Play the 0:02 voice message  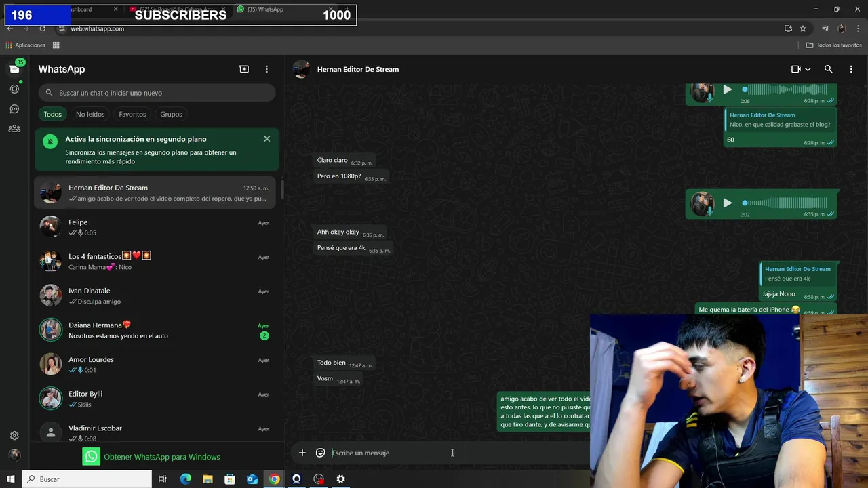click(727, 203)
